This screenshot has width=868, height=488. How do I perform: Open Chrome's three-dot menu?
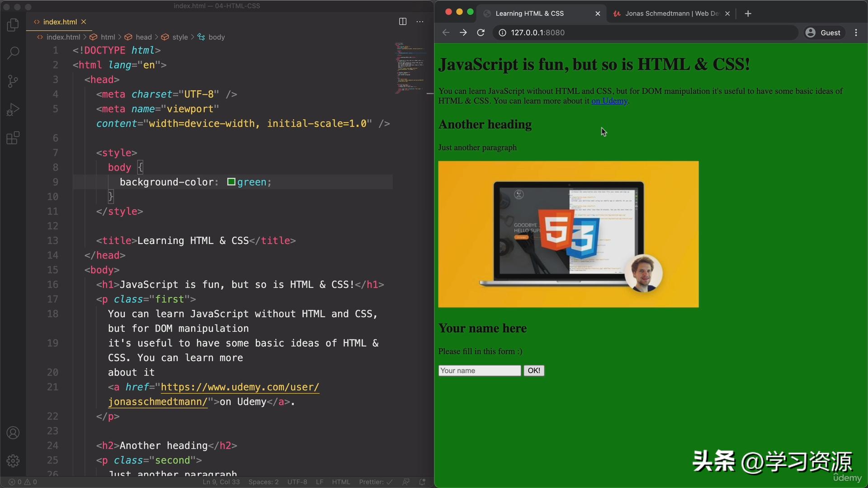856,33
